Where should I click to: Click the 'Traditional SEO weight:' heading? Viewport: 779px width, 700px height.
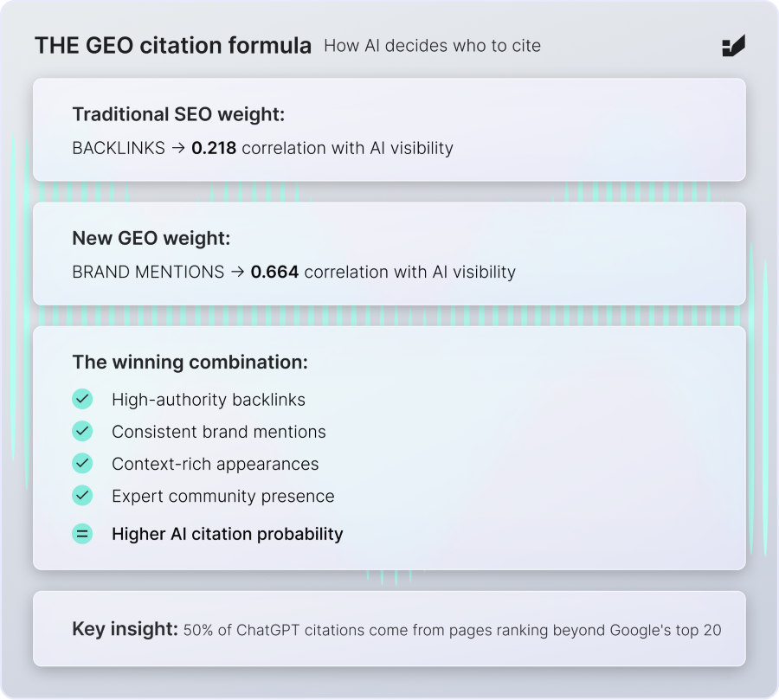[178, 114]
